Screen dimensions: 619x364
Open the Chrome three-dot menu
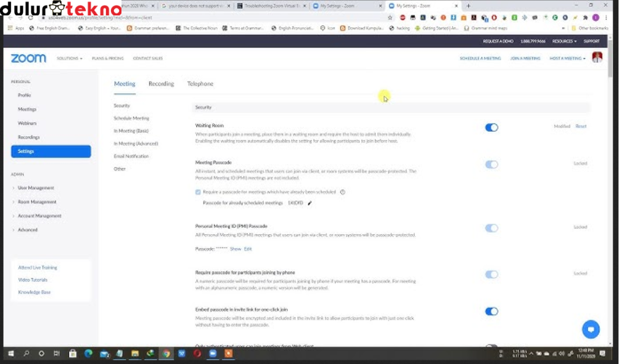click(x=606, y=18)
